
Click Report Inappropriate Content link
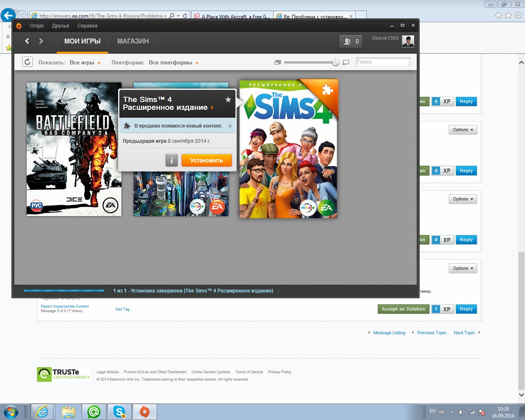tap(65, 306)
